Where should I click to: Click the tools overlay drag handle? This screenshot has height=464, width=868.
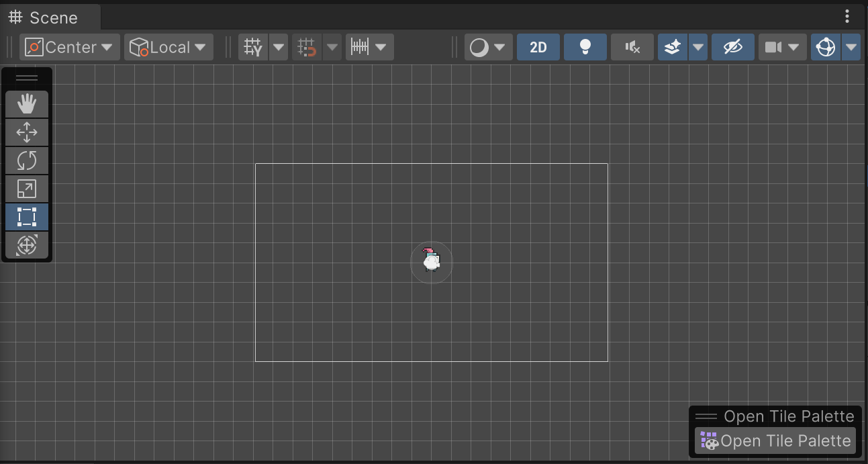(x=27, y=78)
